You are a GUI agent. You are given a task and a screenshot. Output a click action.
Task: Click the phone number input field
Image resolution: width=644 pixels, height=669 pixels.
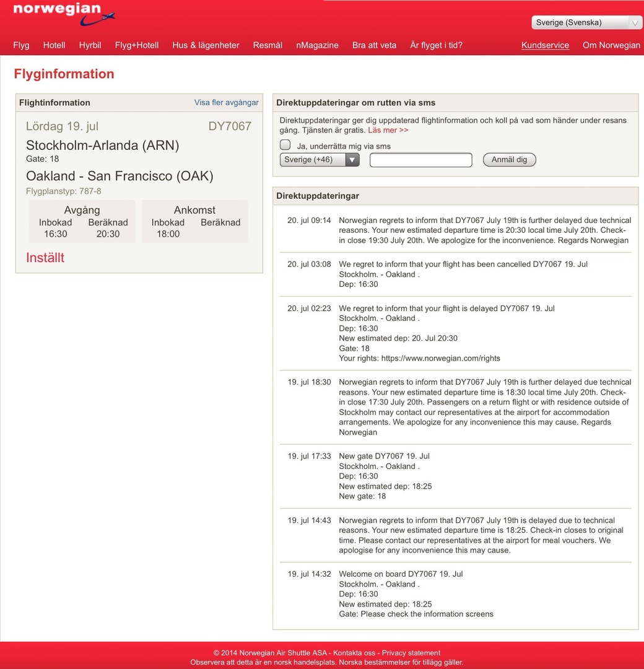tap(420, 160)
